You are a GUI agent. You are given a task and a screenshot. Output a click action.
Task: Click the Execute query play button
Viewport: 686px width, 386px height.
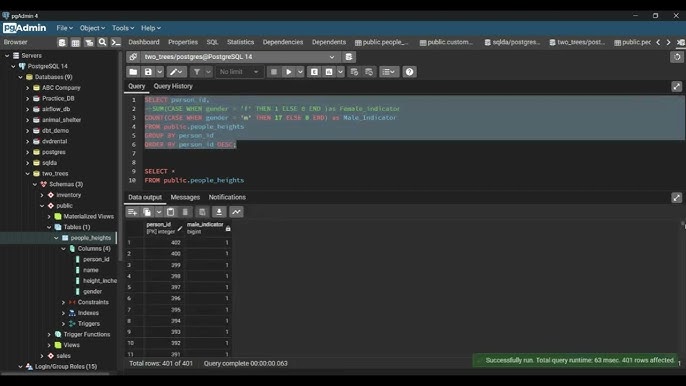point(288,72)
